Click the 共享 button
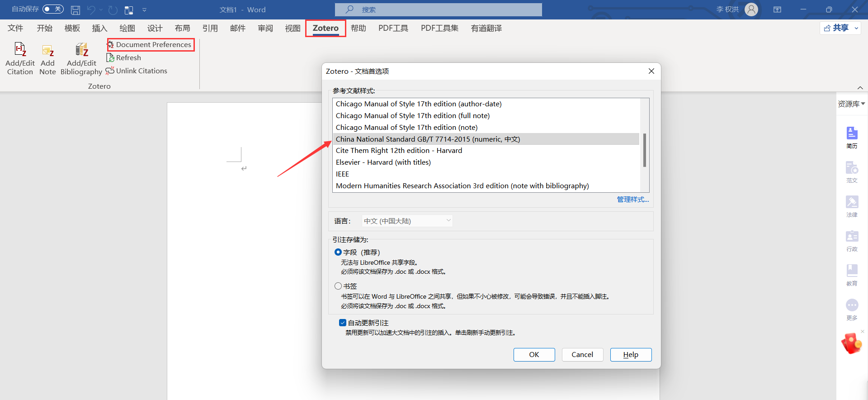The image size is (868, 400). tap(836, 28)
